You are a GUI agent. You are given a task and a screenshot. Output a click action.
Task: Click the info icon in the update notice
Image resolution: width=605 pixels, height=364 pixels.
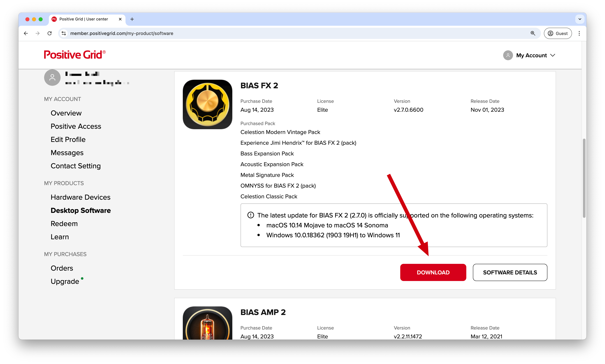click(x=250, y=215)
